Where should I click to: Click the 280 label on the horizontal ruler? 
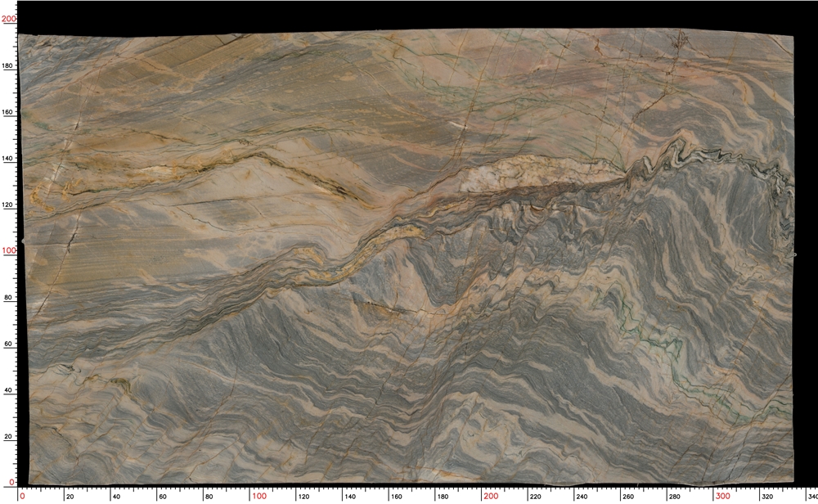point(676,497)
